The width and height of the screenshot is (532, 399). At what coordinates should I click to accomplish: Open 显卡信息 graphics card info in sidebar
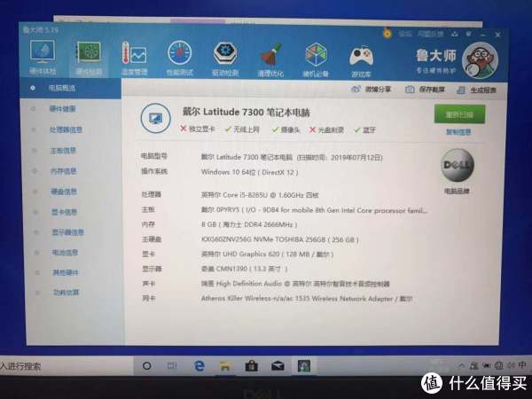click(65, 212)
